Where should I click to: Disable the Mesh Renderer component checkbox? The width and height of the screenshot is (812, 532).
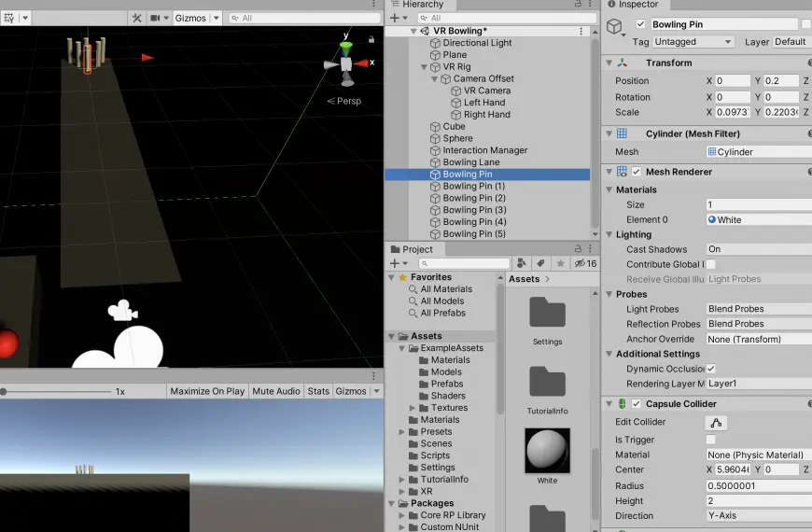pyautogui.click(x=636, y=172)
